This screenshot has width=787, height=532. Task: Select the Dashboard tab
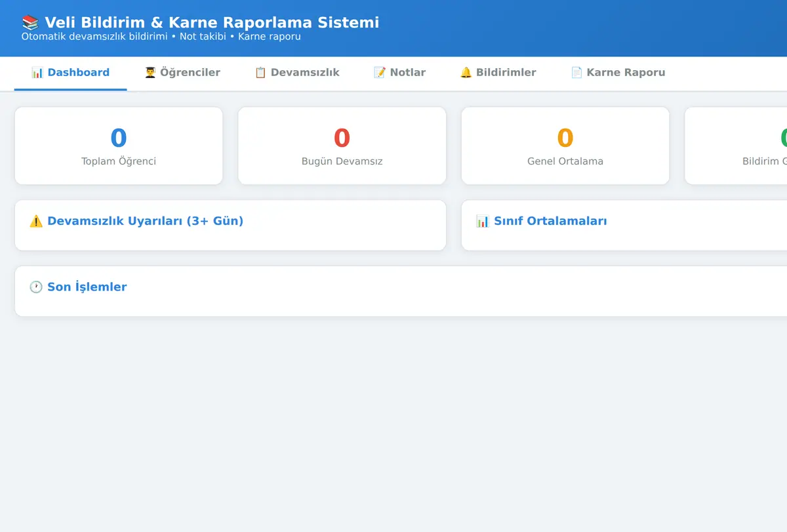(71, 73)
